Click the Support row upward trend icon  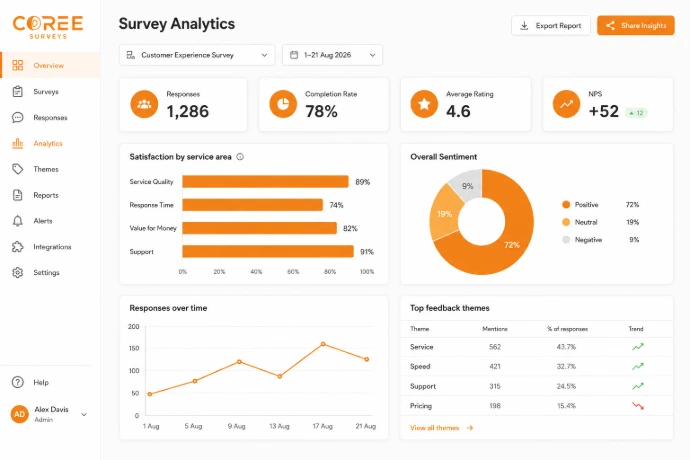638,386
